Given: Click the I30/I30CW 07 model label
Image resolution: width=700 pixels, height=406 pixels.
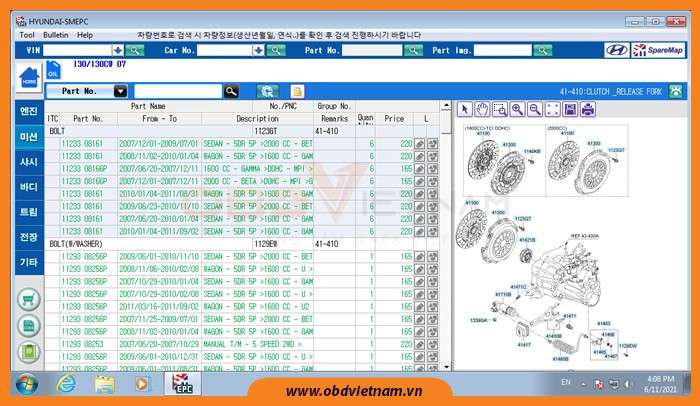Looking at the screenshot, I should pos(99,64).
